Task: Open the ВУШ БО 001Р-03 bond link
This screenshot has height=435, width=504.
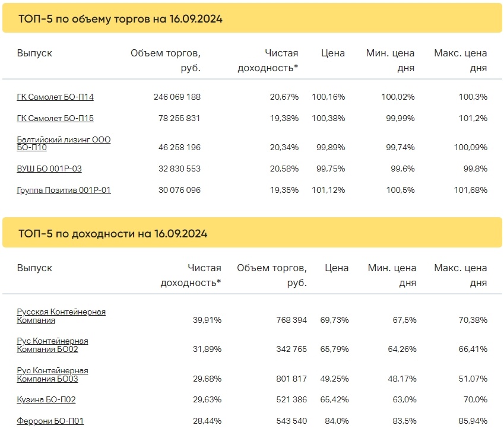Action: [49, 169]
